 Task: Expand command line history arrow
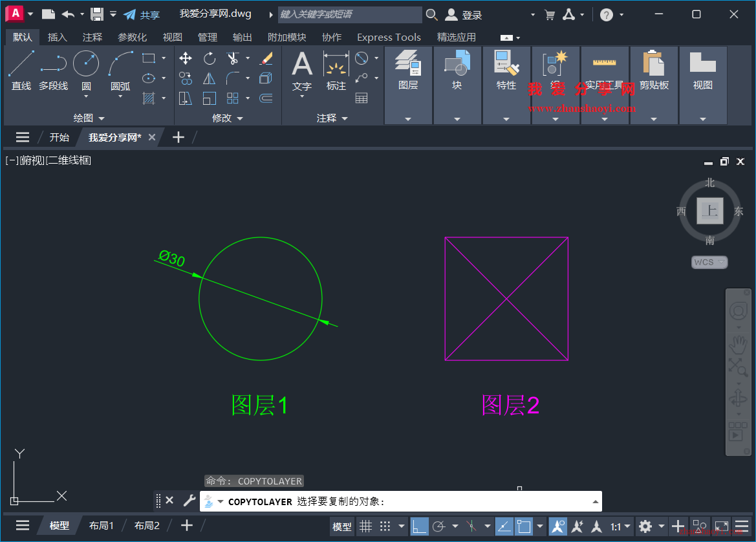[596, 501]
